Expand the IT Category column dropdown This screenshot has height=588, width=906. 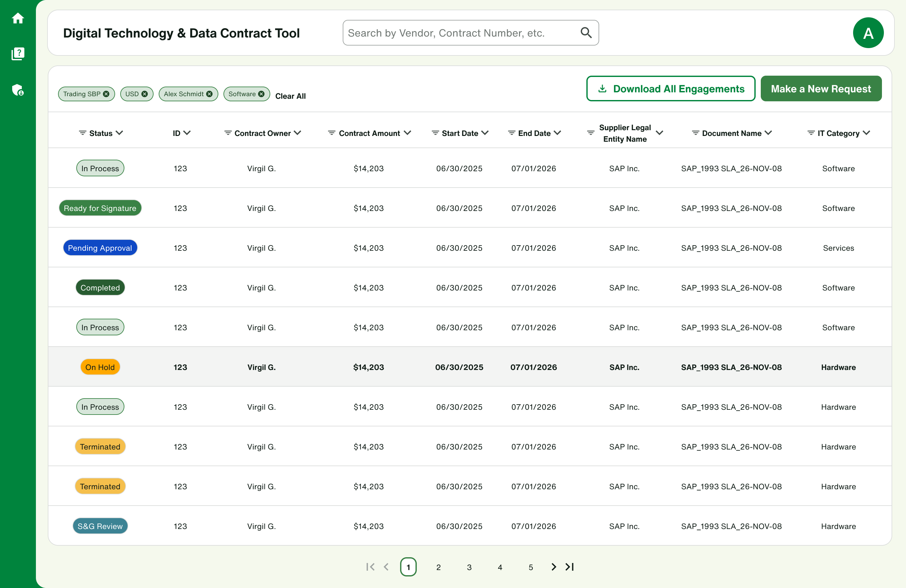867,133
